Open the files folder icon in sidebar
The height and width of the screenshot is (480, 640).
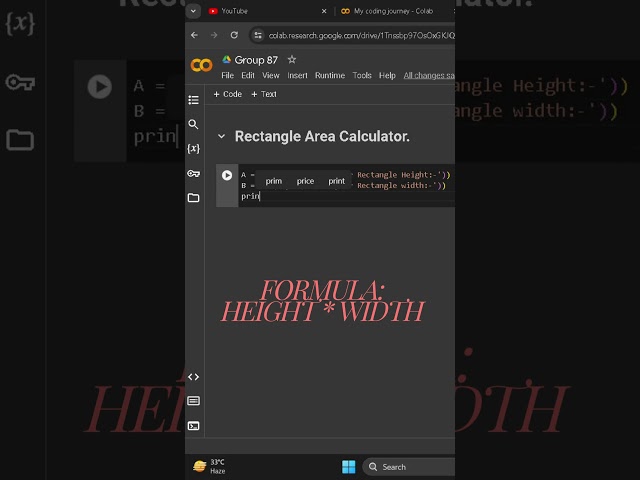pos(193,198)
